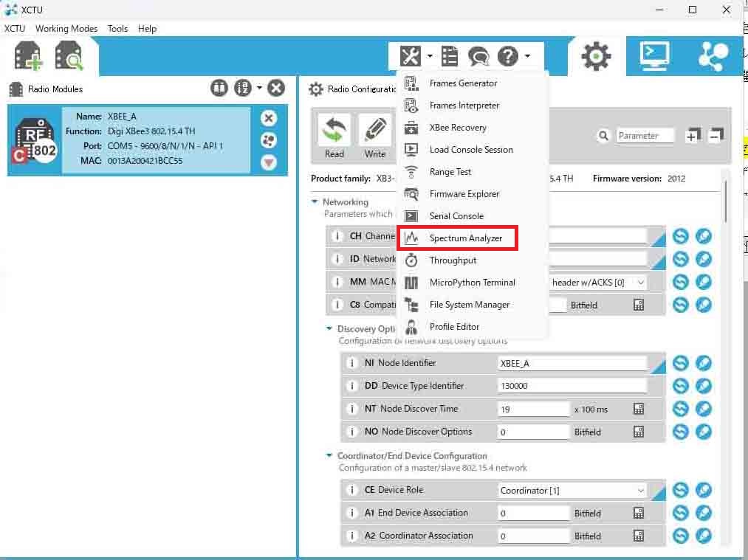Write the DD Device Type Identifier parameter
748x560 pixels.
(704, 386)
